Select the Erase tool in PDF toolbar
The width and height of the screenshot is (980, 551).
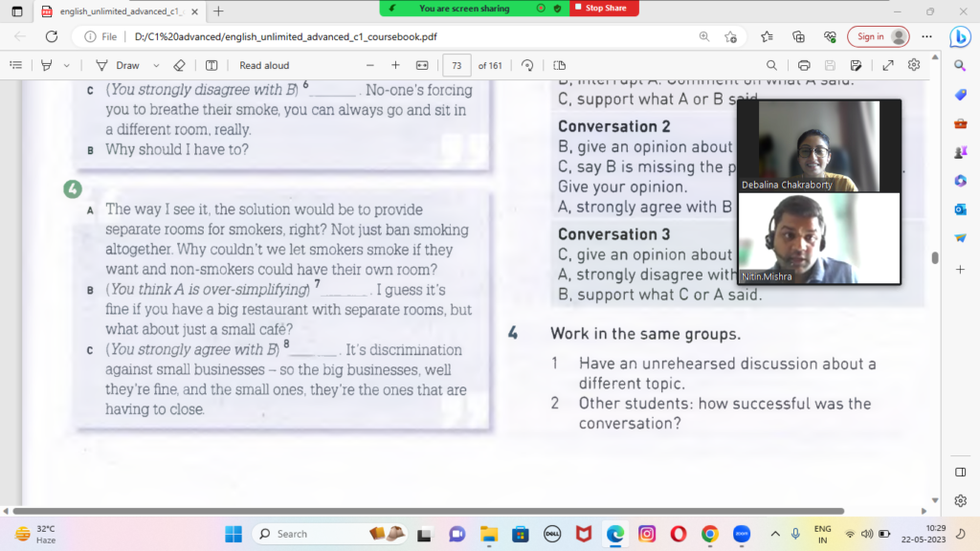coord(179,65)
